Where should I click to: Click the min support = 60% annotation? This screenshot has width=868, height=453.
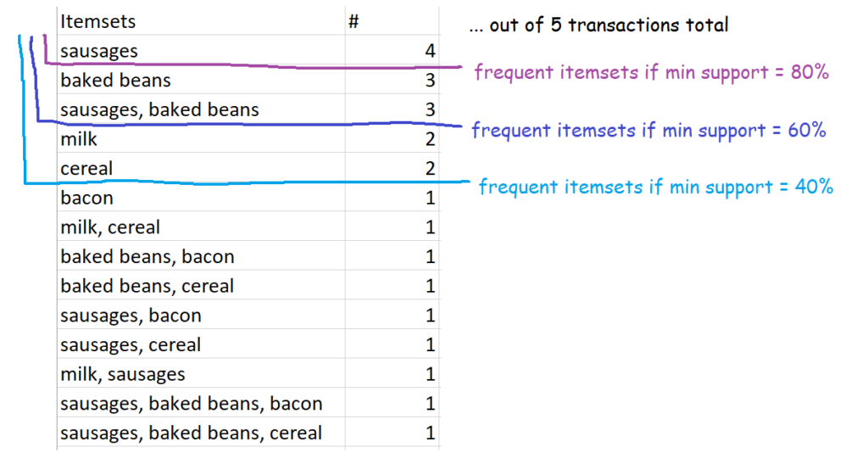click(648, 131)
